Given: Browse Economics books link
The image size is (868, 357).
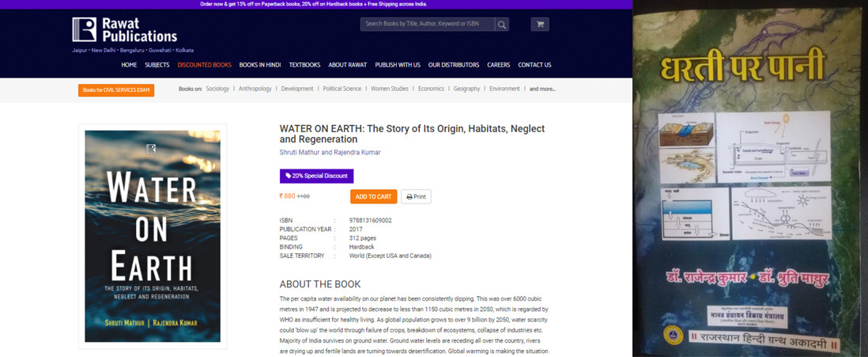Looking at the screenshot, I should [x=431, y=89].
